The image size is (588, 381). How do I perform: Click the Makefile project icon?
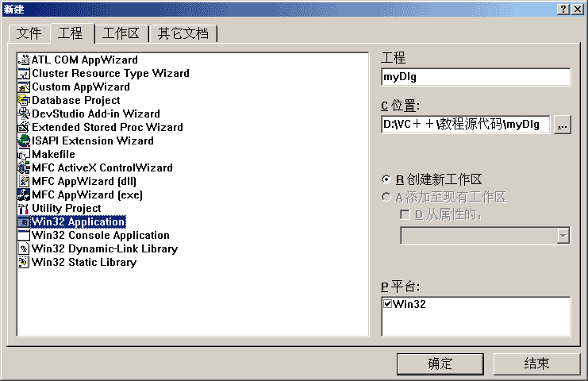coord(24,155)
